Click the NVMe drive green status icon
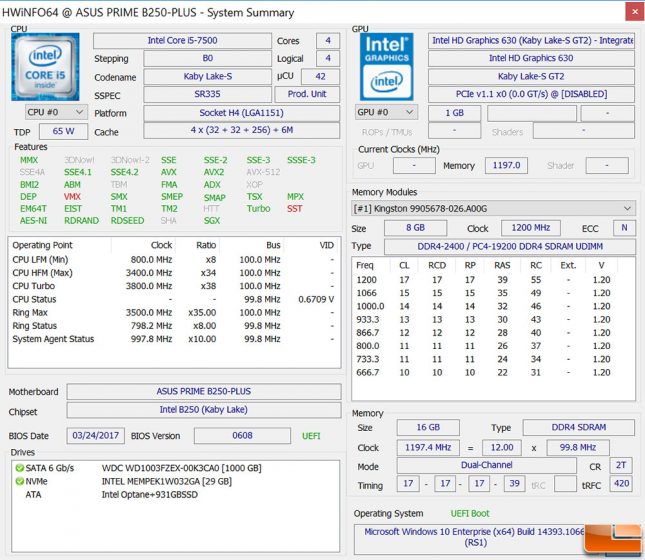Screen dimensions: 645x560 coord(19,481)
